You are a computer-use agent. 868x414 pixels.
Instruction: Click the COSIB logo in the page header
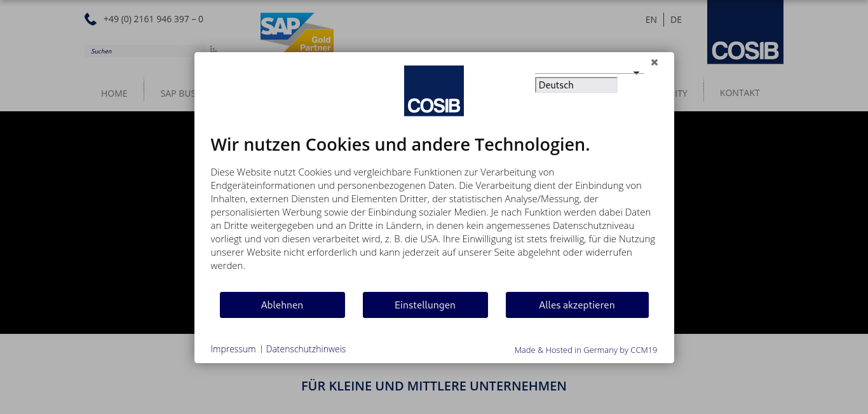pos(745,32)
